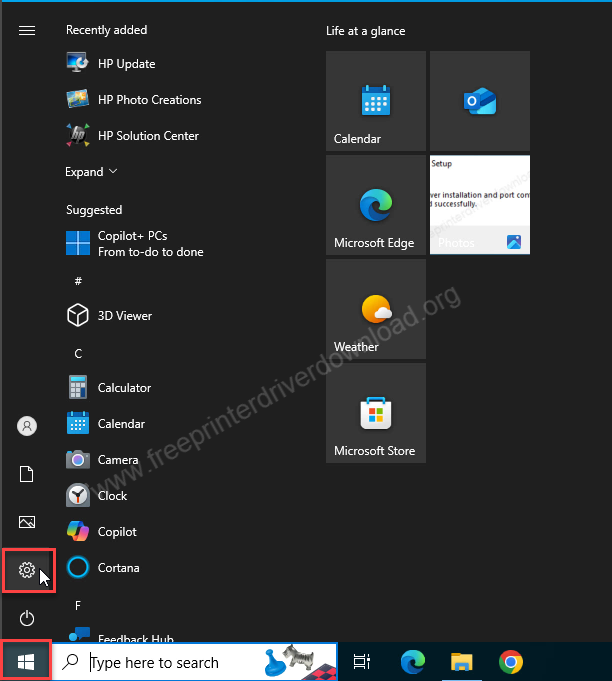Open Cortana
Screen dimensions: 612x681
point(103,567)
